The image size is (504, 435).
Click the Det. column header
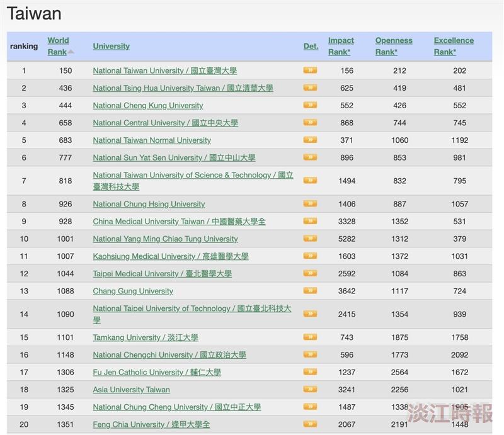coord(311,46)
